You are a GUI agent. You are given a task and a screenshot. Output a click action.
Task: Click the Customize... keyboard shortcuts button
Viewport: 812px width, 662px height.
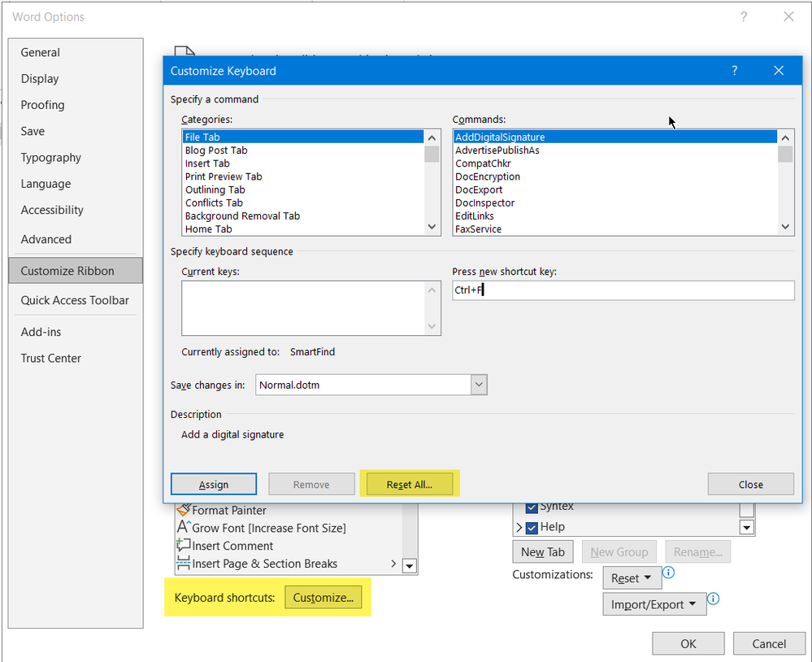323,598
